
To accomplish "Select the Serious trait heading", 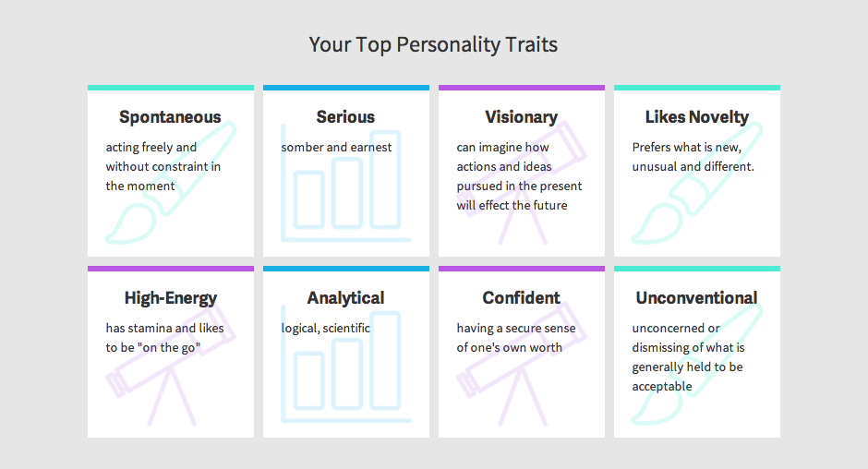I will 345,117.
